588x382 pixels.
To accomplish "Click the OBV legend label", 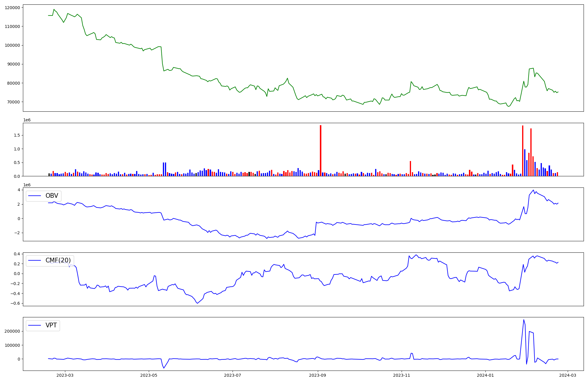I will click(x=52, y=196).
